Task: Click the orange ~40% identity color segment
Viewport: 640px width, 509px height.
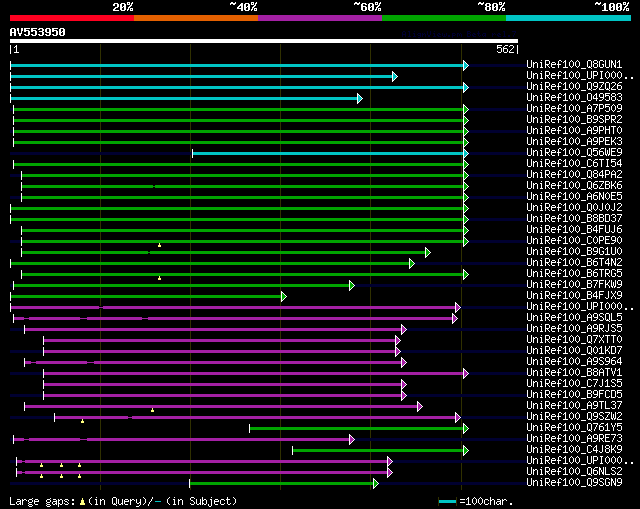Action: [196, 18]
